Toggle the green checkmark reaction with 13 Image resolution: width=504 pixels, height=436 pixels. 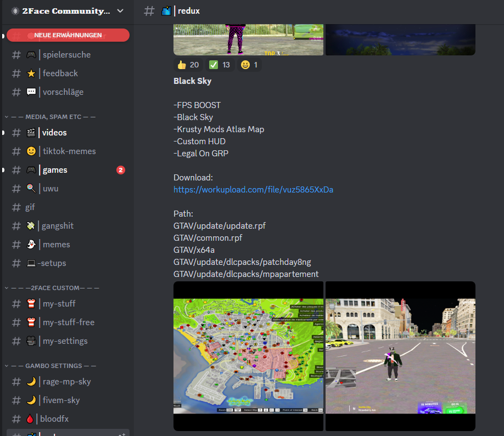pos(220,65)
